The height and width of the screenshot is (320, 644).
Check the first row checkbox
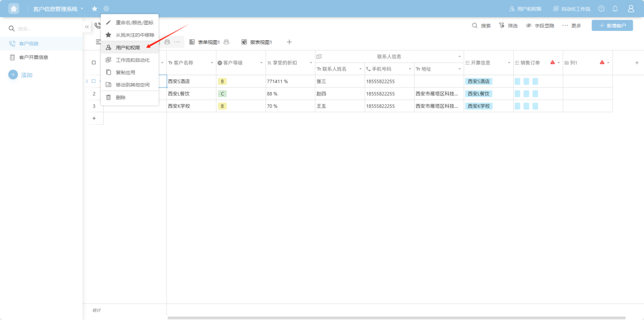coord(94,81)
